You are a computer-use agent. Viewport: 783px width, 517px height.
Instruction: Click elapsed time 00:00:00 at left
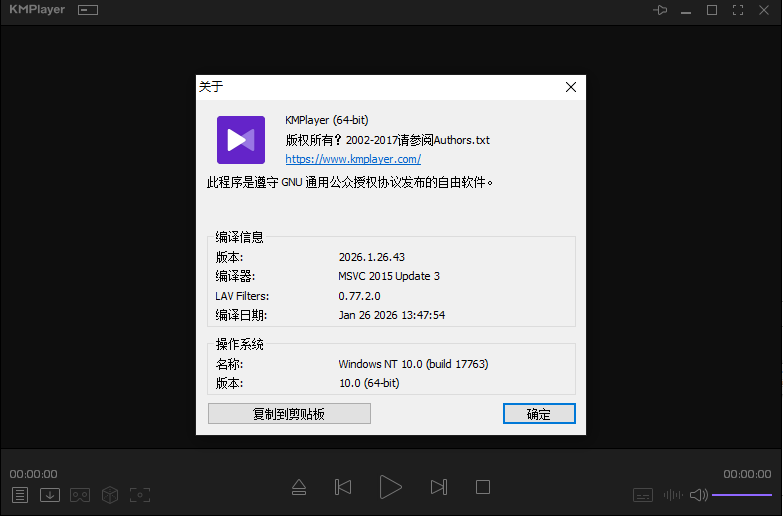click(33, 474)
